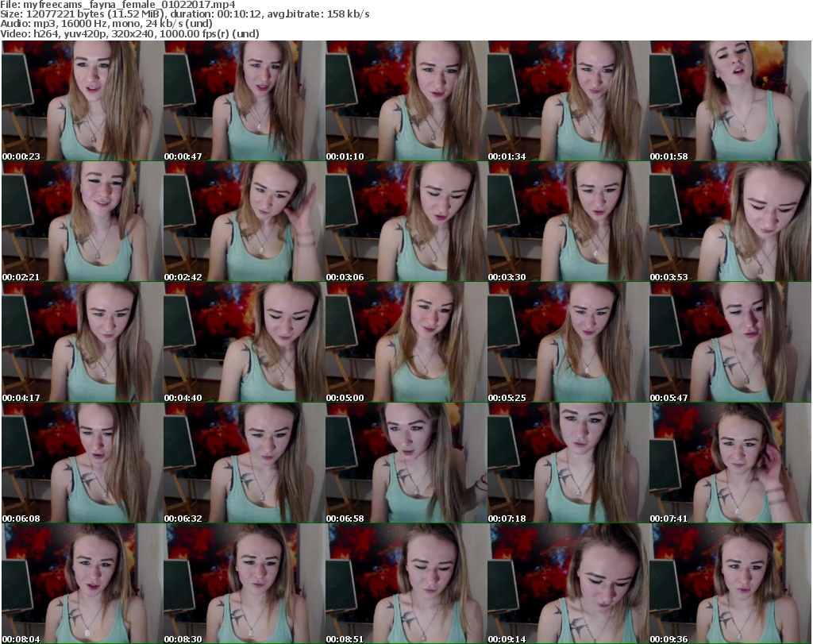
Task: Select the frame stamped 00:08:51
Action: [406, 584]
